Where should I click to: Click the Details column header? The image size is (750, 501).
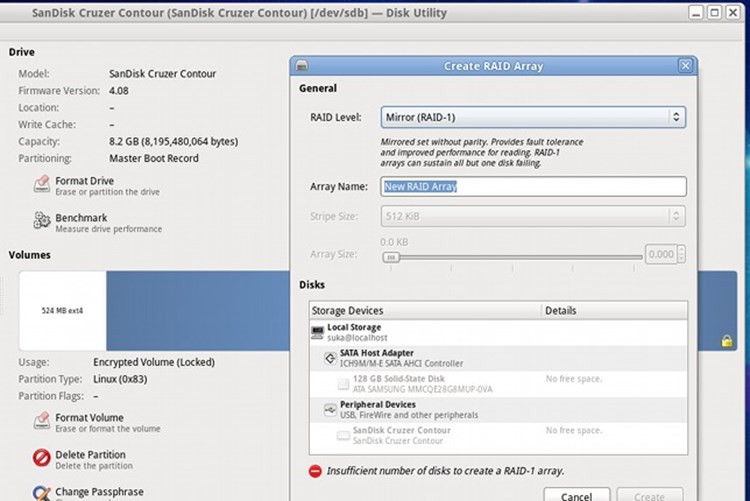(615, 311)
